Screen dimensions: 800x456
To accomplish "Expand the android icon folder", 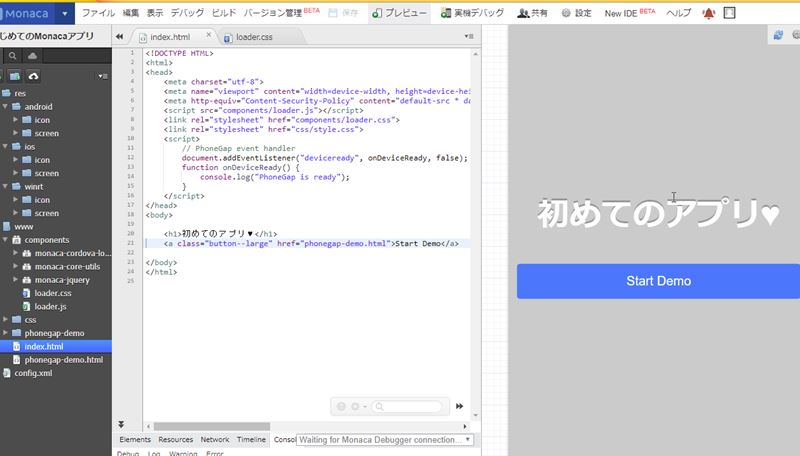I will [x=15, y=119].
